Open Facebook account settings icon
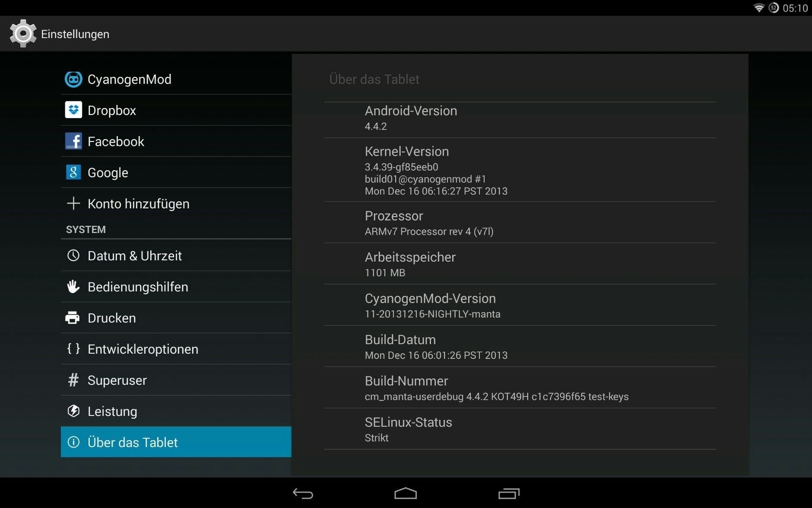Viewport: 812px width, 508px height. coord(73,141)
